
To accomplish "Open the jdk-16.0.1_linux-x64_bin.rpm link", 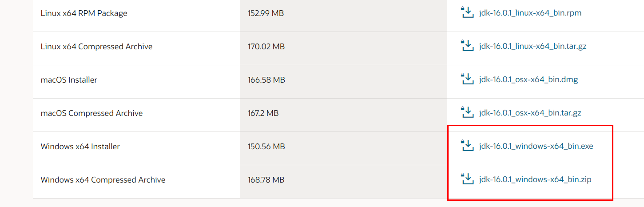I will [x=530, y=13].
